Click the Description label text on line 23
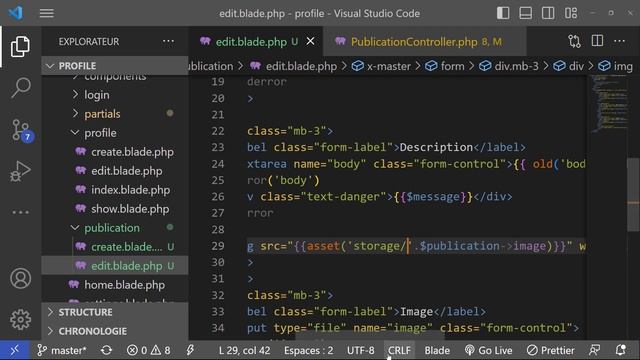The height and width of the screenshot is (360, 640). [436, 147]
